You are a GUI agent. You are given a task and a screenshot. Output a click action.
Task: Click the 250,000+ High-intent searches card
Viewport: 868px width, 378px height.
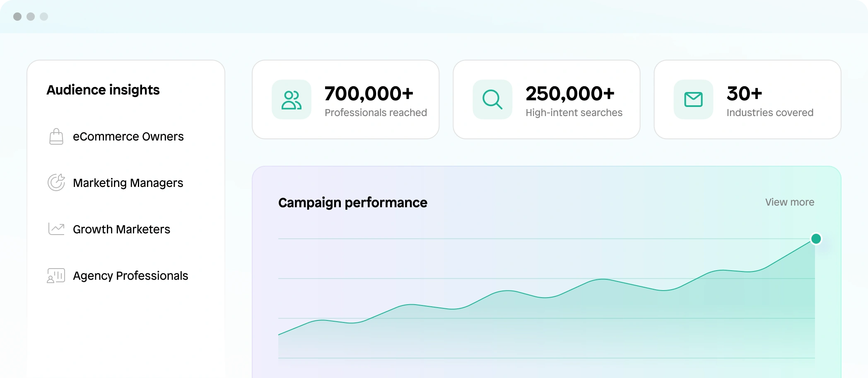[547, 99]
